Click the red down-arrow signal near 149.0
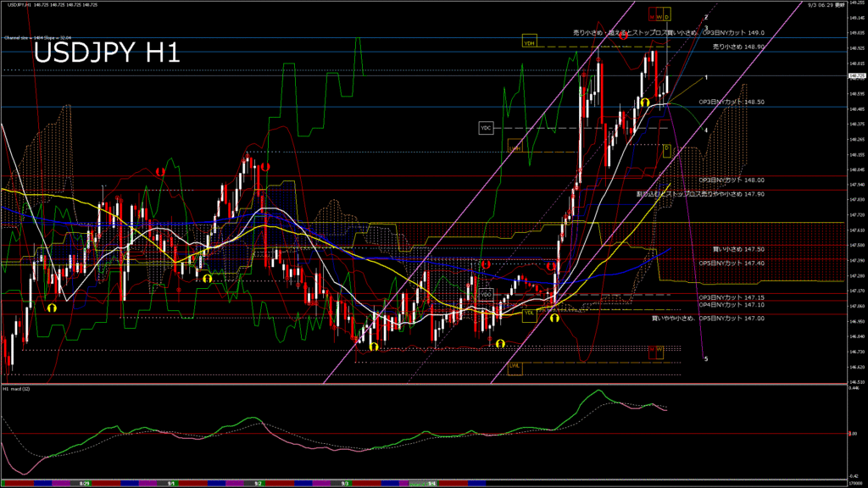The width and height of the screenshot is (868, 488). click(623, 36)
